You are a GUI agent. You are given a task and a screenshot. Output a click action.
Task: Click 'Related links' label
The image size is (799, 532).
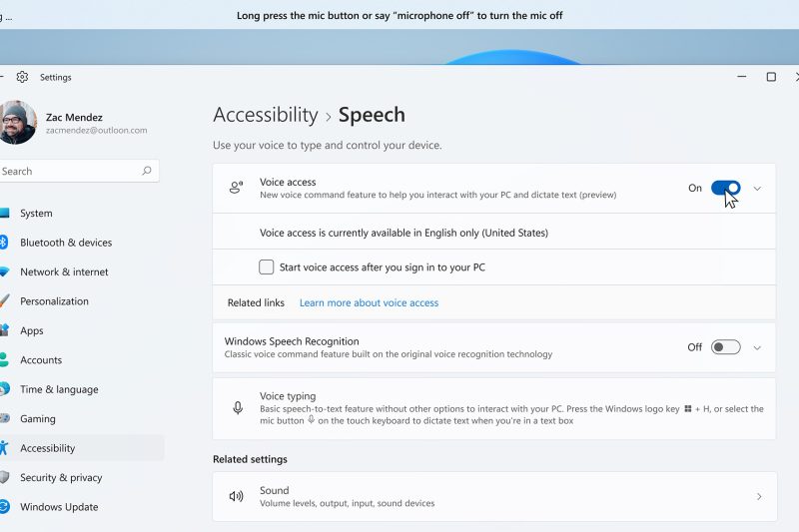coord(256,302)
